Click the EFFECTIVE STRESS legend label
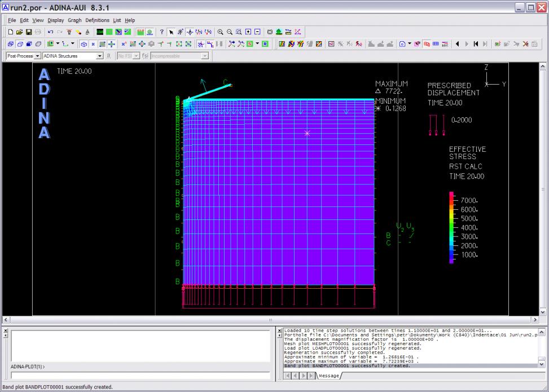The width and height of the screenshot is (549, 392). point(467,153)
